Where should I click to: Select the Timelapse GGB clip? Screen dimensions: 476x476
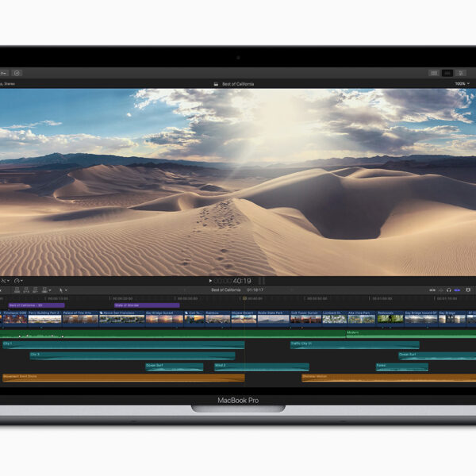coord(15,319)
